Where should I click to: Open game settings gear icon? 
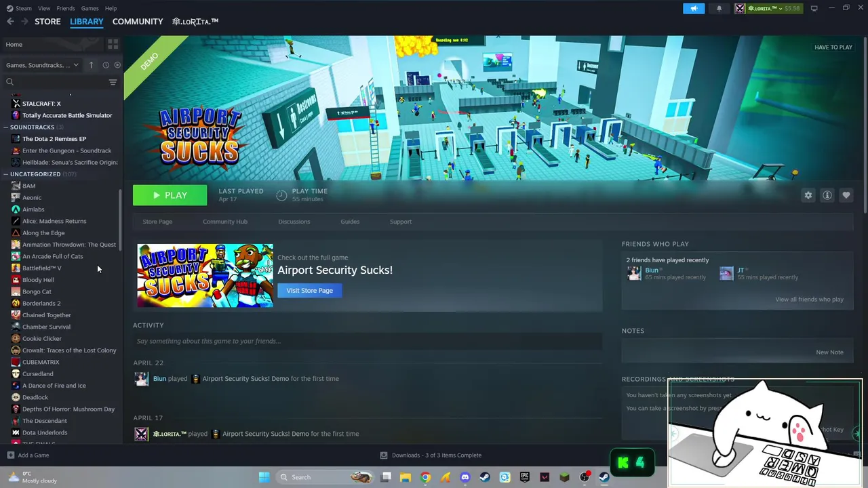(x=808, y=195)
